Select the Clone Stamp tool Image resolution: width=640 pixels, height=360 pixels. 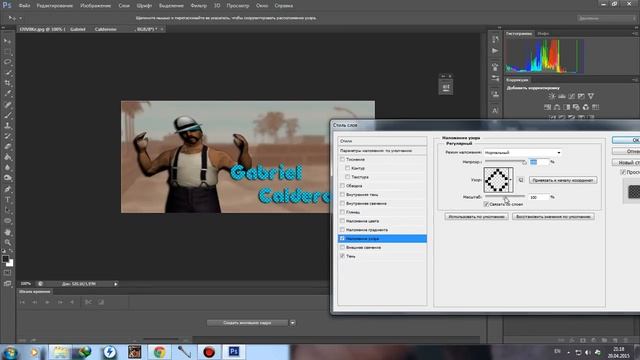[x=7, y=126]
